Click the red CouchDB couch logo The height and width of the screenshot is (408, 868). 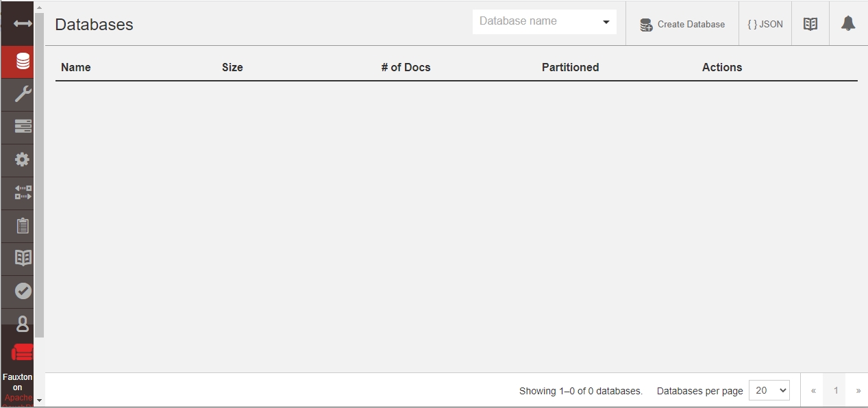(23, 353)
